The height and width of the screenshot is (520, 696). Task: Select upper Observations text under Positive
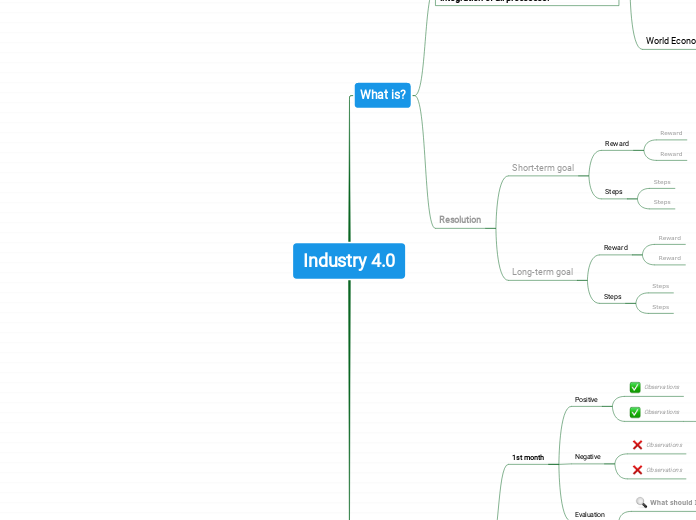[x=661, y=387]
